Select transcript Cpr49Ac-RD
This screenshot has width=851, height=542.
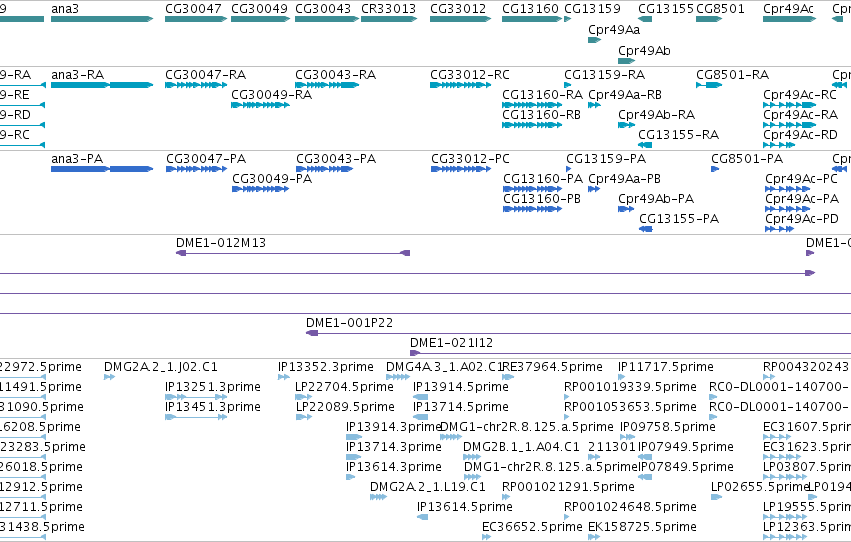pos(779,145)
